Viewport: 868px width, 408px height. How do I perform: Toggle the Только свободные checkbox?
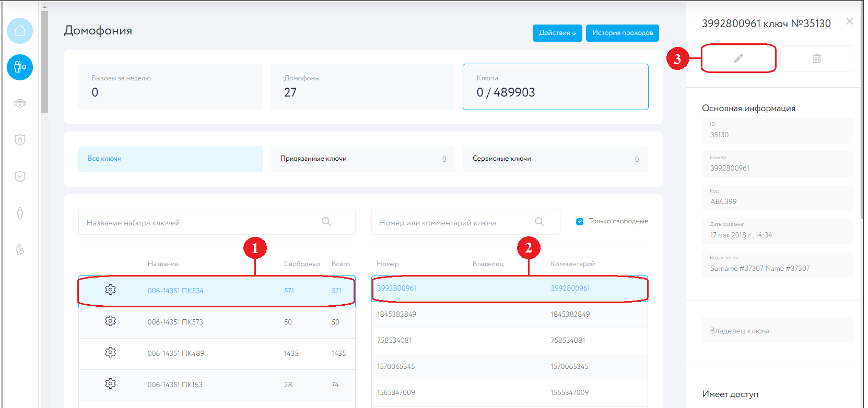[x=580, y=222]
